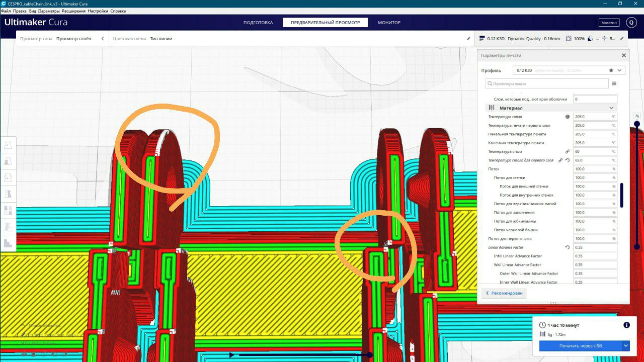
Task: Open the Файл menu
Action: (6, 11)
